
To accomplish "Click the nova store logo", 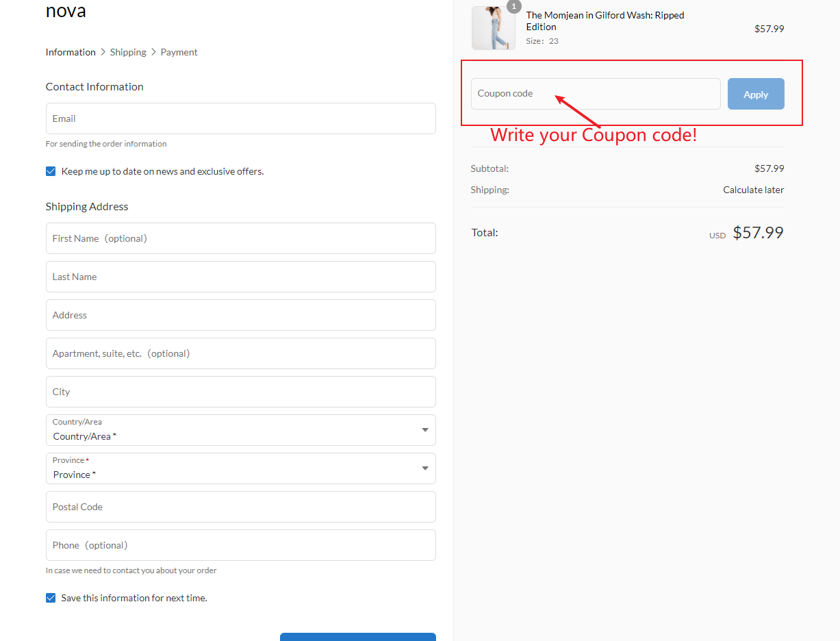I will (66, 11).
